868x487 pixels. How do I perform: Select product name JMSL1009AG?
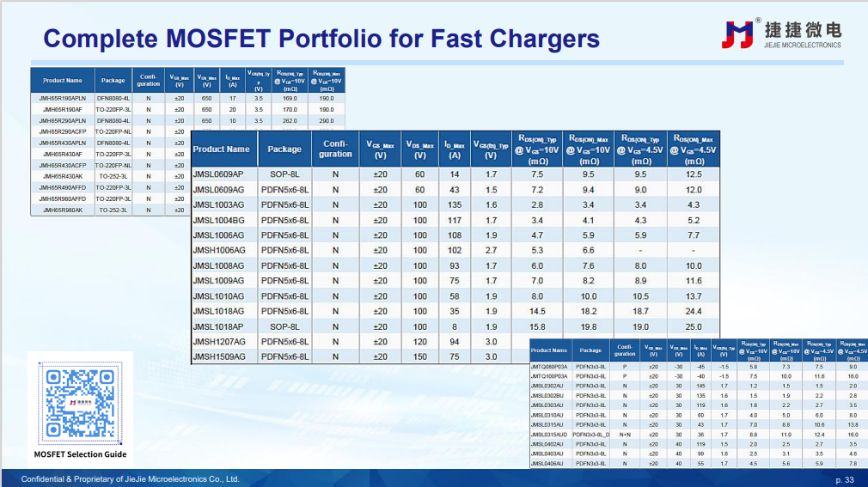[218, 281]
